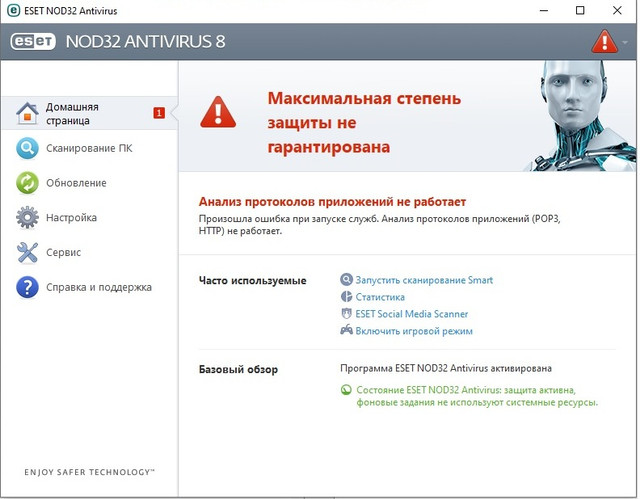Click the ESET logo in header
This screenshot has width=640, height=499.
(x=33, y=42)
